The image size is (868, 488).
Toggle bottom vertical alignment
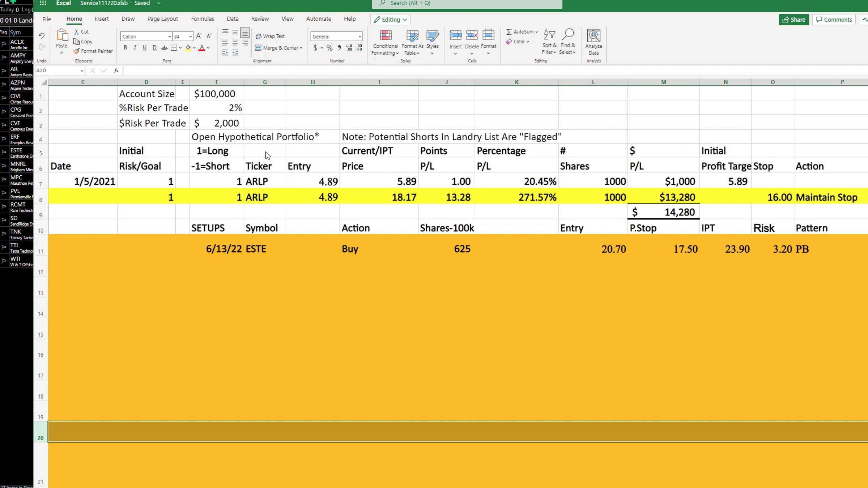(245, 33)
